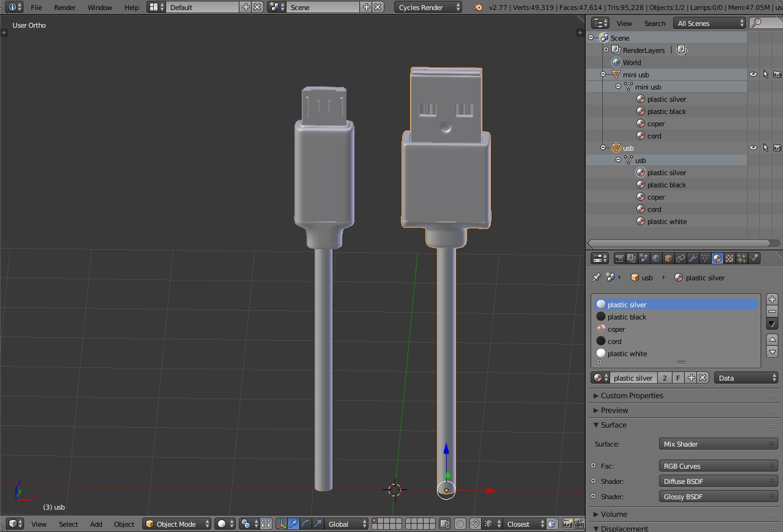Open the Render properties tab (camera icon)

pos(620,258)
